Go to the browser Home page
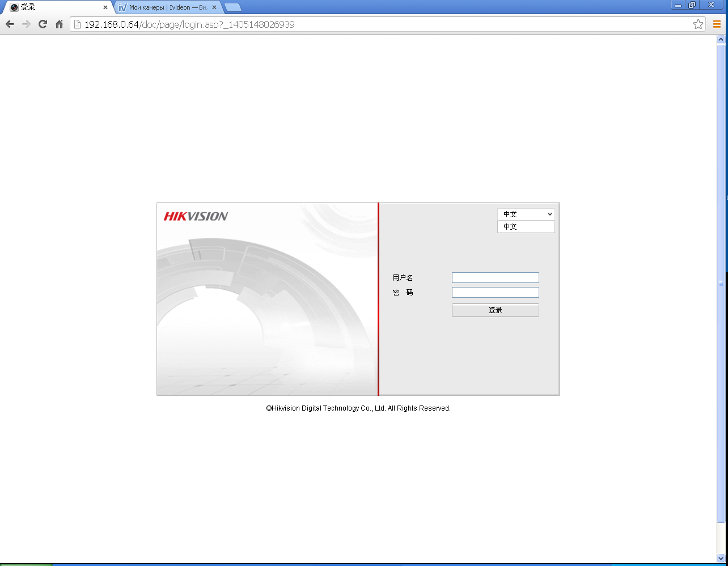Image resolution: width=728 pixels, height=566 pixels. (59, 24)
